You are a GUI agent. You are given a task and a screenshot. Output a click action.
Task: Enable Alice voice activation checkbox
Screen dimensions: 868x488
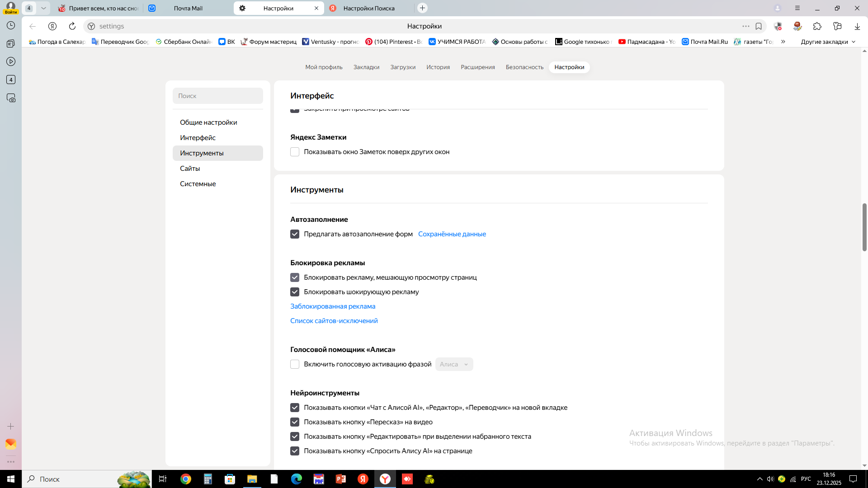[295, 364]
